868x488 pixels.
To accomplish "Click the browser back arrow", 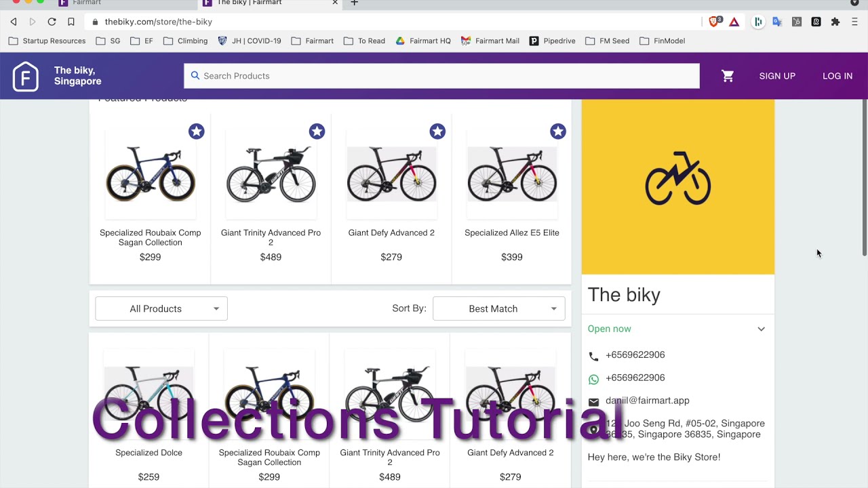I will pyautogui.click(x=14, y=22).
